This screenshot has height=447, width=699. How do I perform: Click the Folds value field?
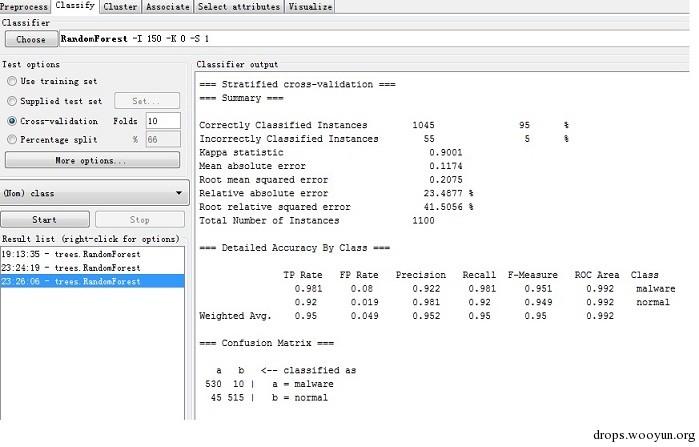pos(163,121)
